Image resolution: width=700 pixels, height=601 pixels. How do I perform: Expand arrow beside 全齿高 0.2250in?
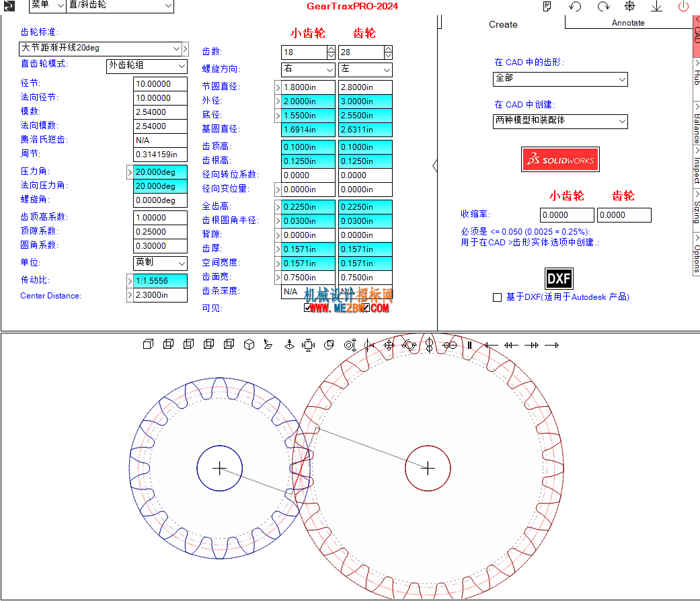(278, 207)
